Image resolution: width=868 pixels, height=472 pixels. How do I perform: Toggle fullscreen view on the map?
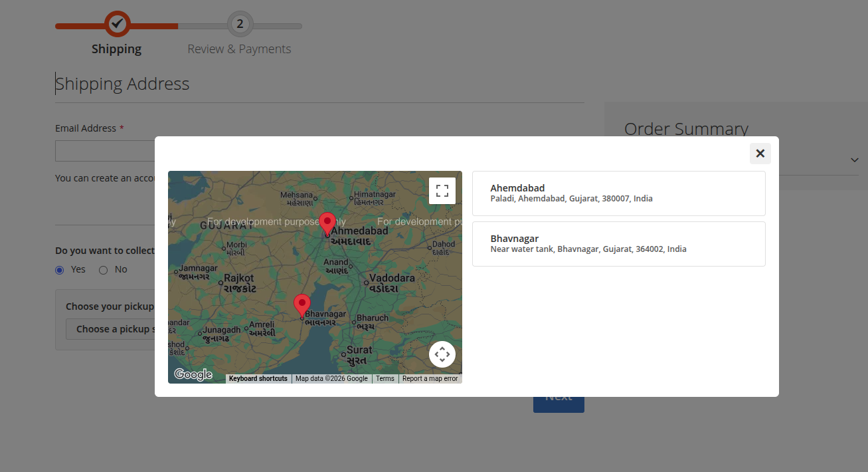point(442,191)
